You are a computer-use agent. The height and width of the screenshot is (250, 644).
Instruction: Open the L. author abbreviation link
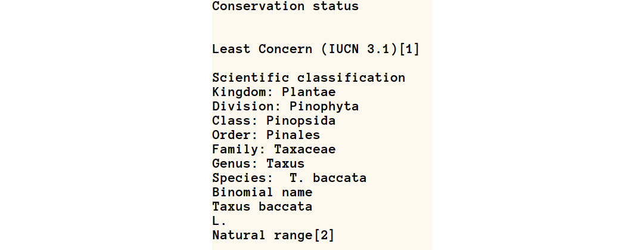219,221
